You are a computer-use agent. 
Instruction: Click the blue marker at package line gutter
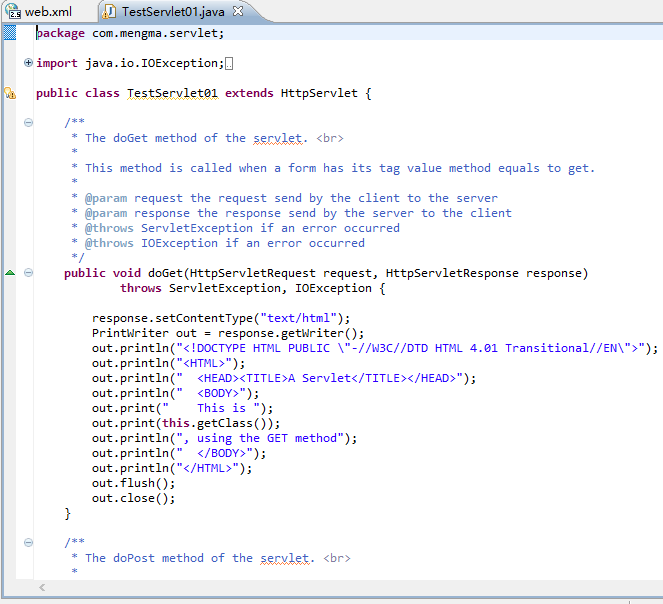point(9,33)
